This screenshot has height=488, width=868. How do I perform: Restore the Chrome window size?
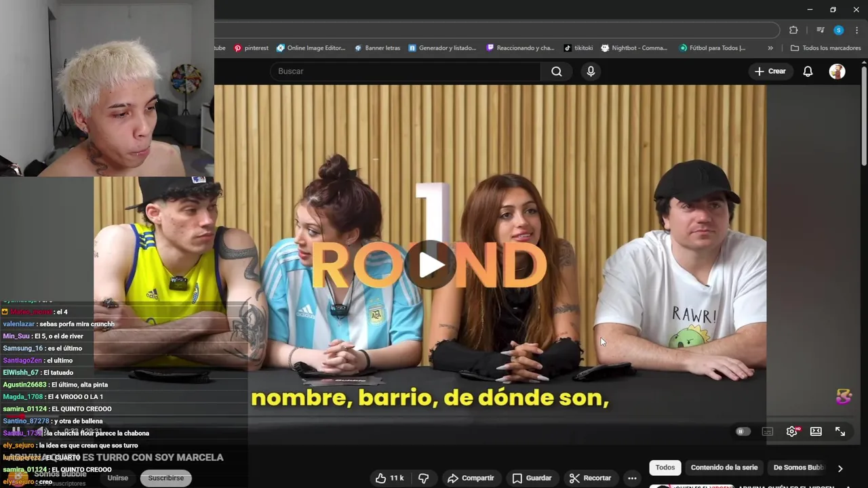point(833,9)
